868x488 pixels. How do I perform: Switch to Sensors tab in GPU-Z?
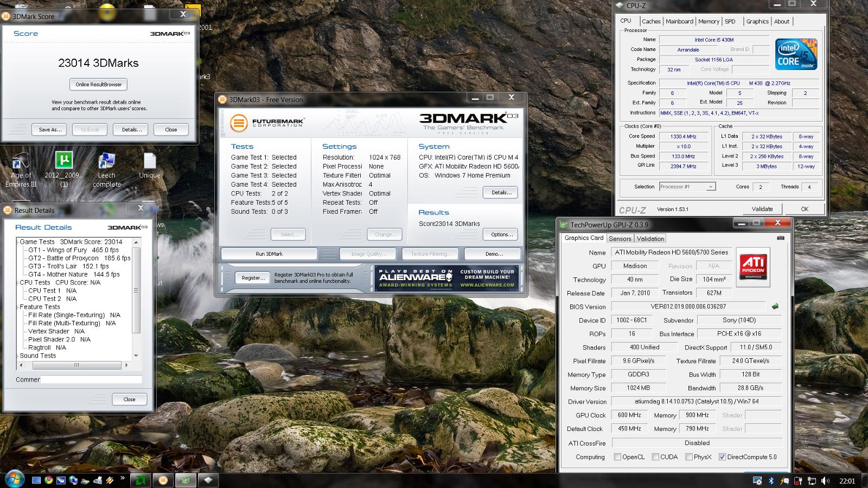click(620, 239)
